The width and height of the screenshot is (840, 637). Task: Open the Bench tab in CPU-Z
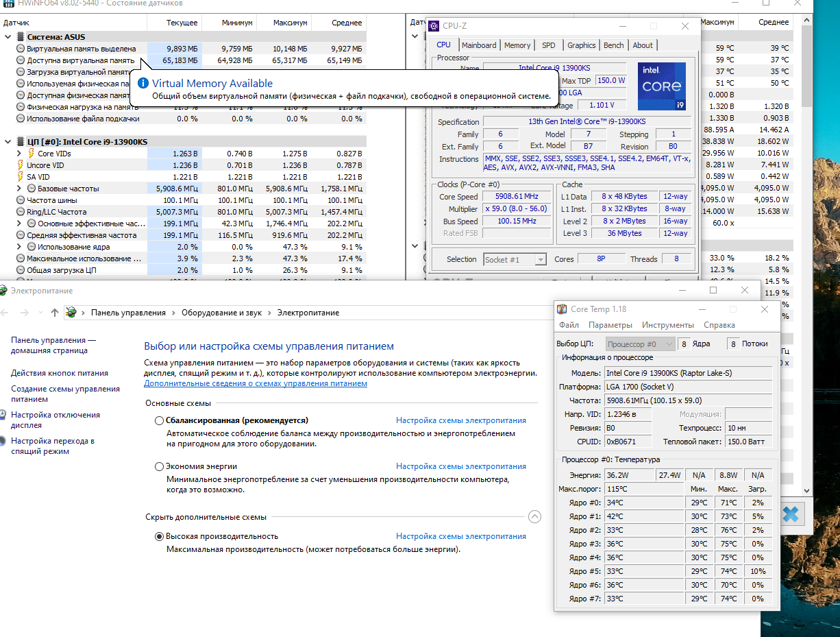pyautogui.click(x=614, y=45)
